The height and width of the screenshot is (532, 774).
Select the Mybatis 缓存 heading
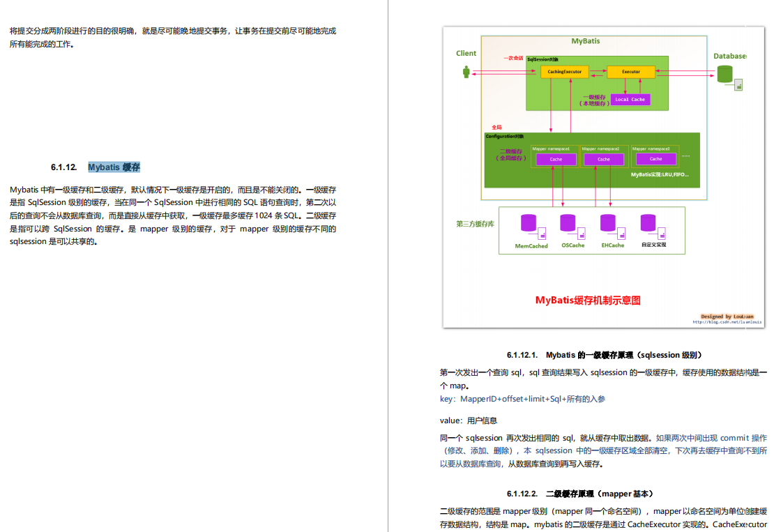click(114, 167)
